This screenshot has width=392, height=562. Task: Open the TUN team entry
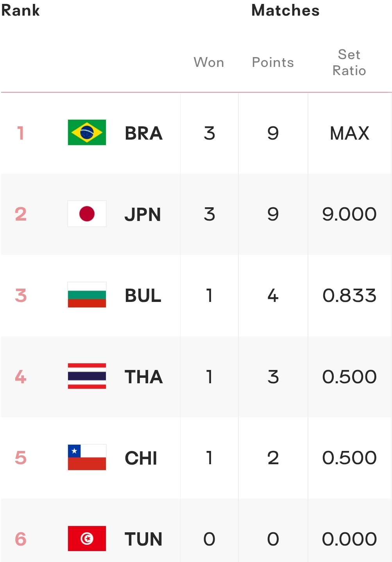coord(143,539)
